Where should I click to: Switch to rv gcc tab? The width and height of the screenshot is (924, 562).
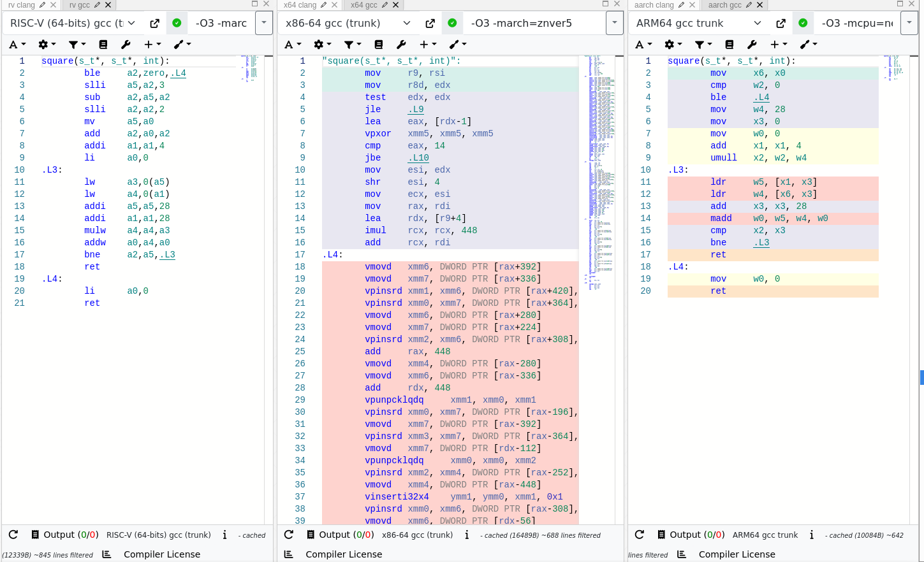[80, 4]
